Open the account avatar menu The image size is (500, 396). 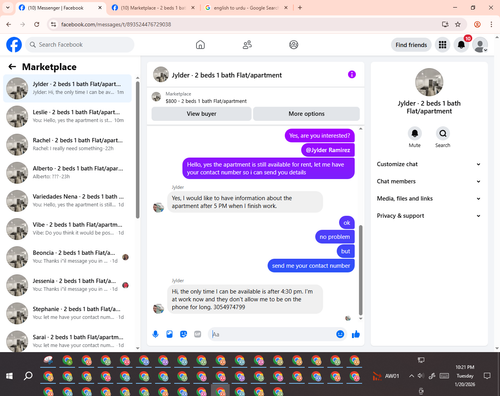(480, 45)
